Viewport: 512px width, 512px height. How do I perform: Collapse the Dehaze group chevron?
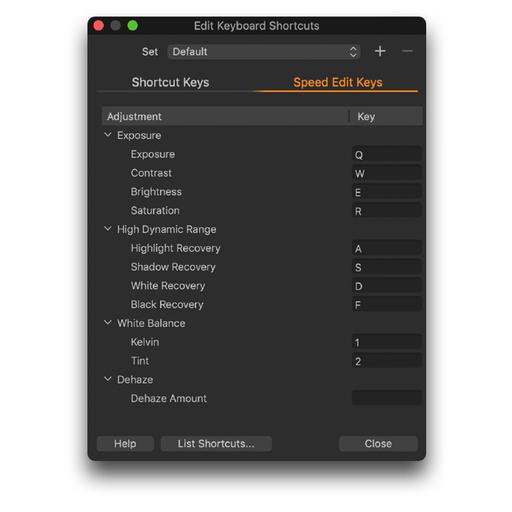click(108, 379)
